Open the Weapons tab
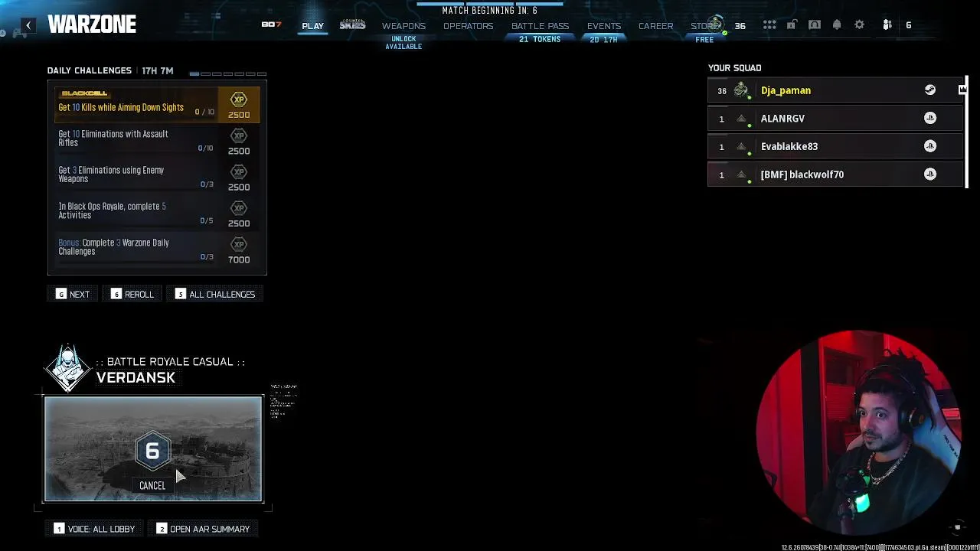The height and width of the screenshot is (551, 980). pos(403,26)
